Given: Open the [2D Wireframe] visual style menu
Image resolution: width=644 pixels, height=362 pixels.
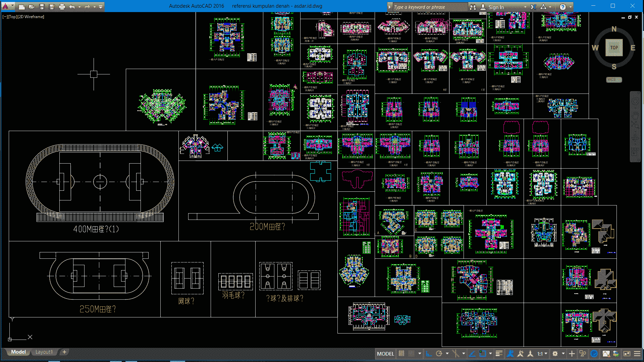Looking at the screenshot, I should point(31,17).
